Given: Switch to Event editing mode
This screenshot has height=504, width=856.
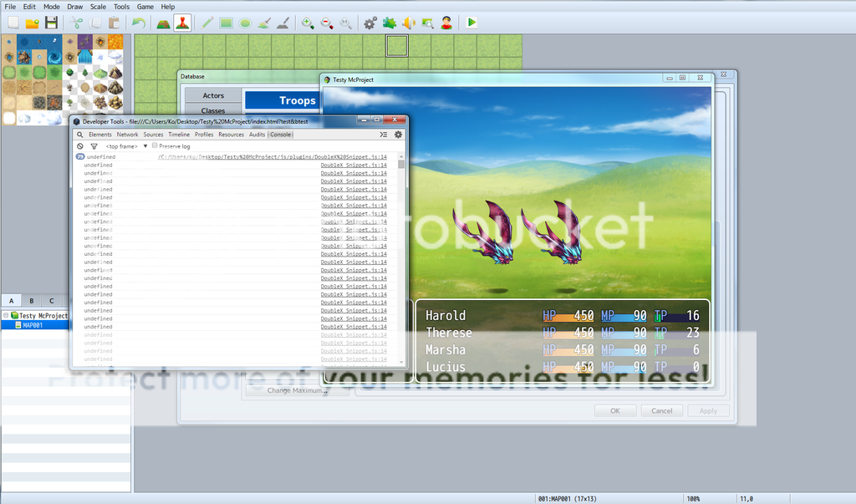Looking at the screenshot, I should (x=183, y=23).
